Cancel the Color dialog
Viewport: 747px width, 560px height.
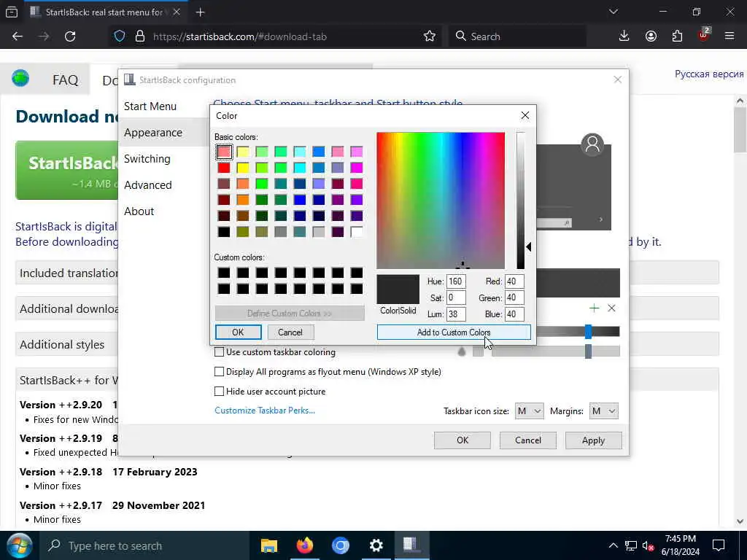point(290,332)
